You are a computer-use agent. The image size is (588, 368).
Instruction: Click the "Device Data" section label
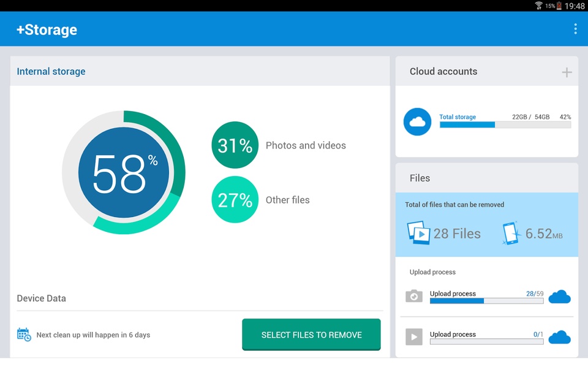pos(41,298)
